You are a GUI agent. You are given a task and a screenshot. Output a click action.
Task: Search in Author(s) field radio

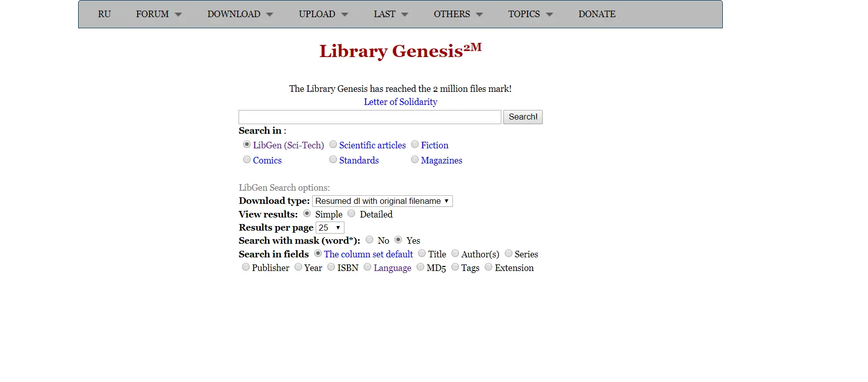coord(455,253)
